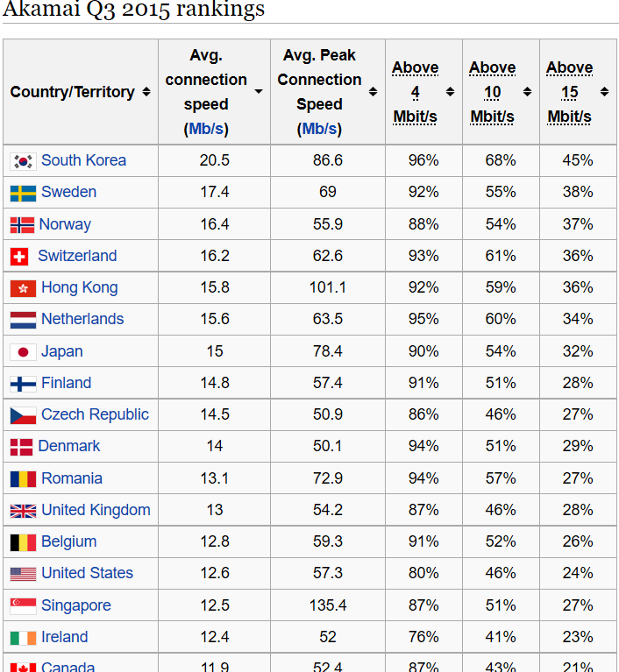Click the United Kingdom flag icon
Viewport: 619px width, 672px height.
(x=23, y=511)
